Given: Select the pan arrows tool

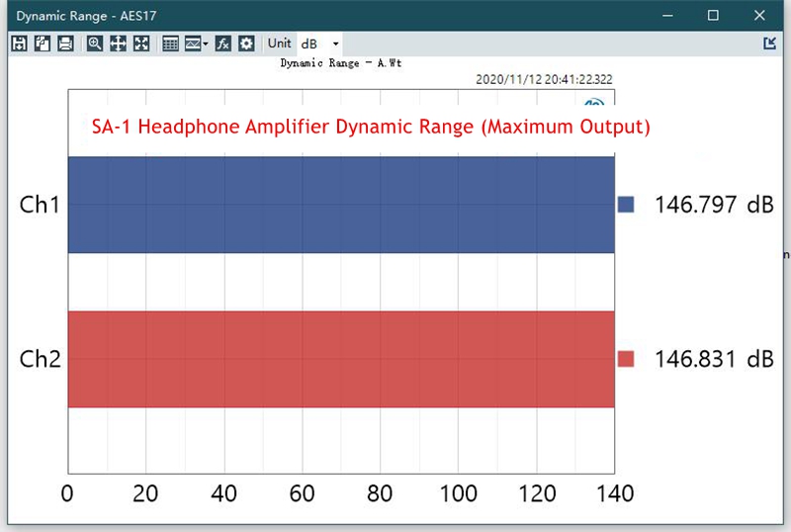Looking at the screenshot, I should tap(118, 44).
